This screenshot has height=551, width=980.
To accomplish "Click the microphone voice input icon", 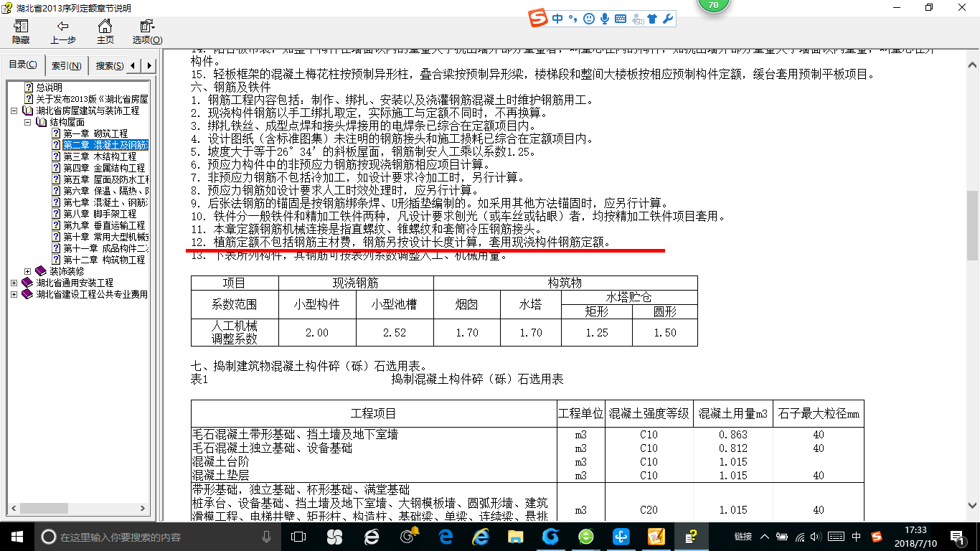I will tap(605, 19).
